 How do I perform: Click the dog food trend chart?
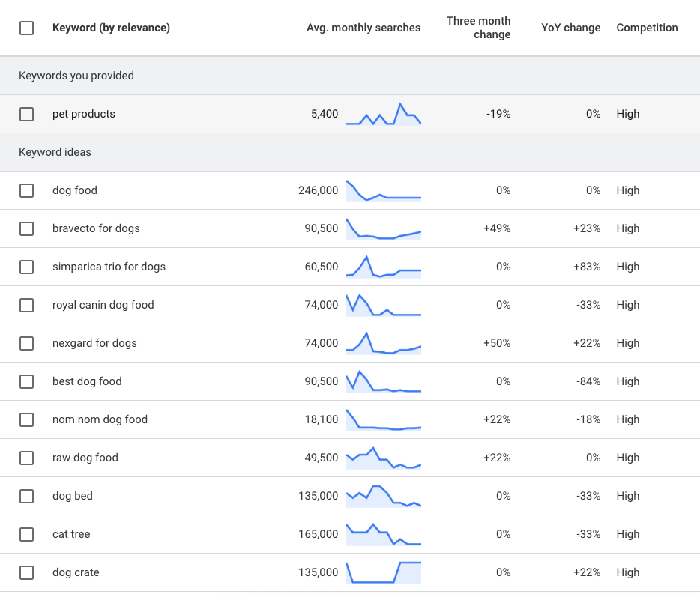384,190
